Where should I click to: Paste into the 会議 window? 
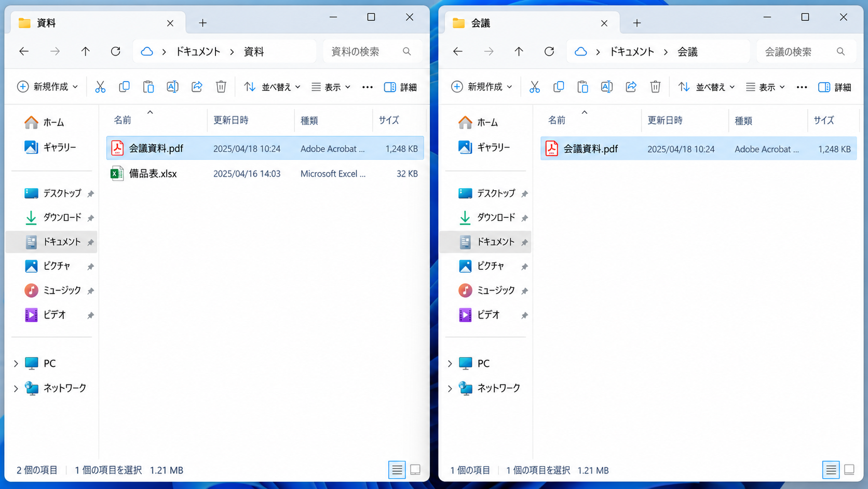point(582,87)
